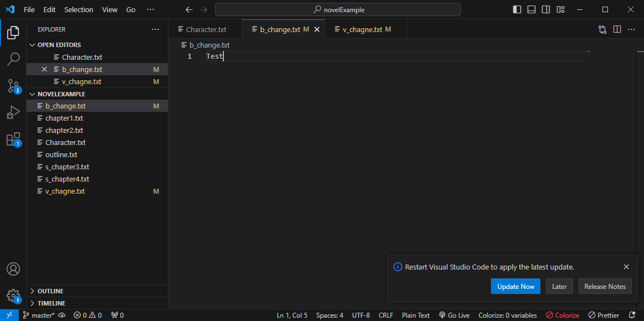Click Ln 1, Col 5 go to line
The width and height of the screenshot is (644, 321).
point(292,315)
